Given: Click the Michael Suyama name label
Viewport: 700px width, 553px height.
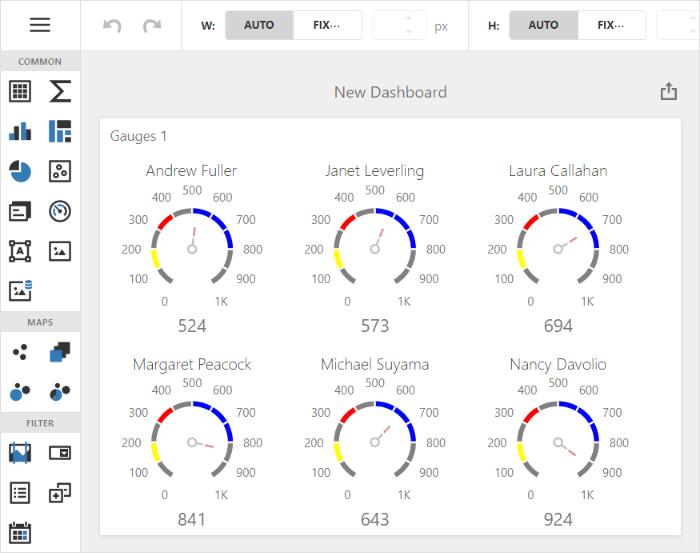Looking at the screenshot, I should [375, 365].
